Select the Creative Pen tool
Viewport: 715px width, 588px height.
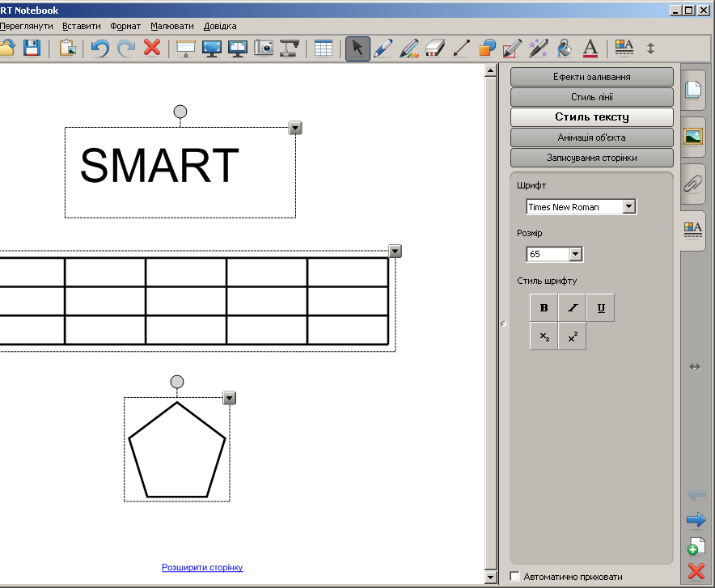click(x=409, y=49)
